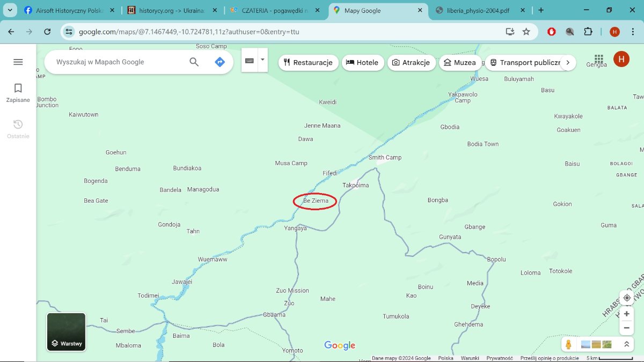Expand the input tools dropdown arrow
The image size is (644, 362).
pos(262,60)
